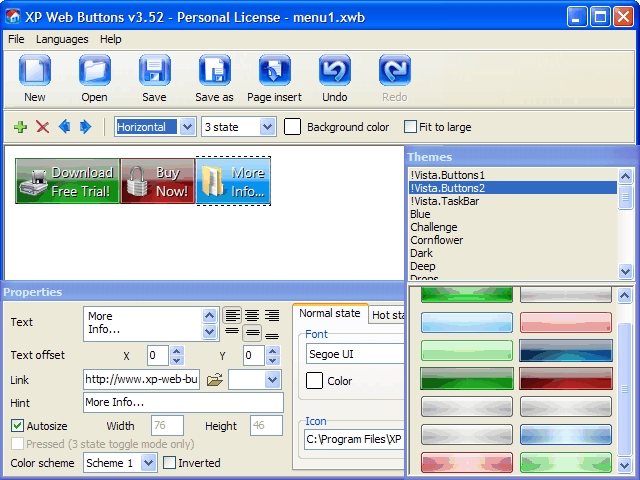Add a button with the green plus icon
Screen dimensions: 640x480
20,127
